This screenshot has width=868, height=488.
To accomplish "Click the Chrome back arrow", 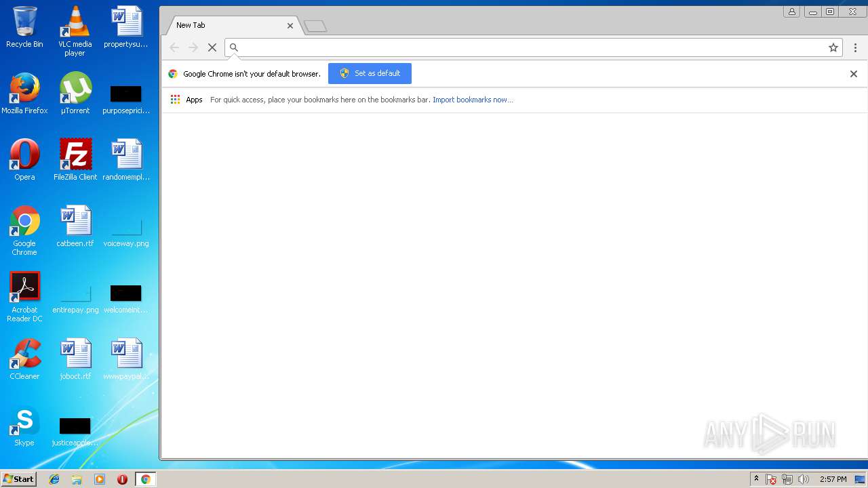I will [174, 47].
